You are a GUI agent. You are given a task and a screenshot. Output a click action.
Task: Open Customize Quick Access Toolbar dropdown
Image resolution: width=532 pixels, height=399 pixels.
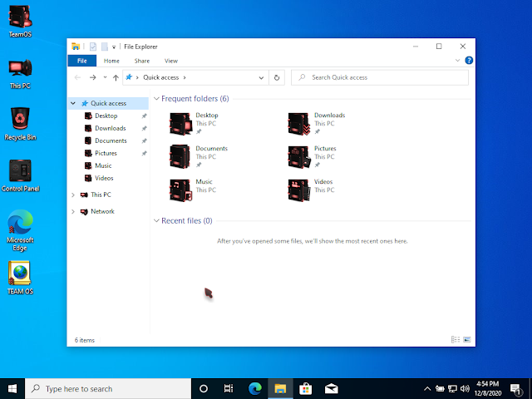click(114, 47)
